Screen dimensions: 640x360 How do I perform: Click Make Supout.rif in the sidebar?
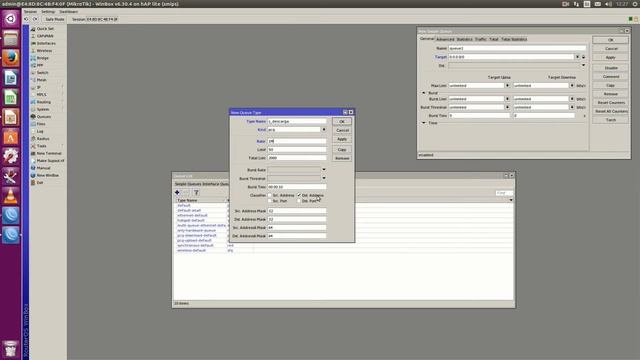click(50, 161)
